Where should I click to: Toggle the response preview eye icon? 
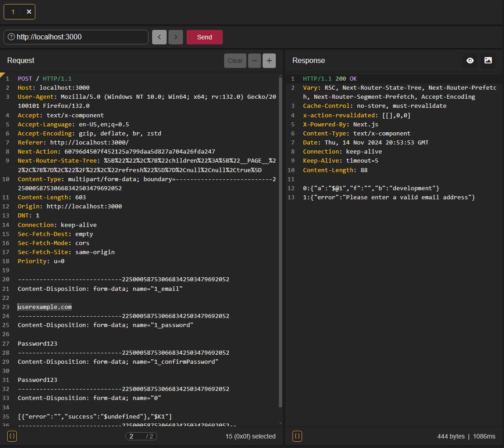tap(470, 60)
